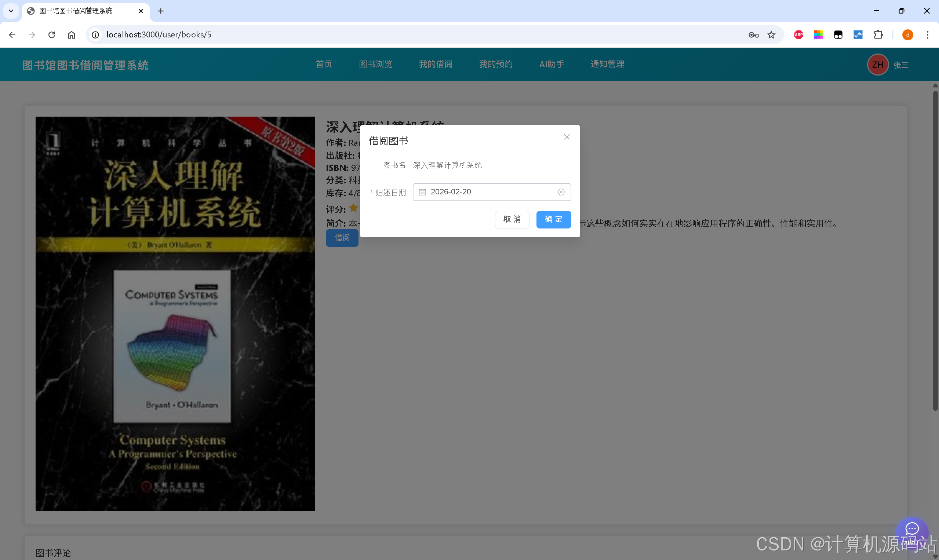939x560 pixels.
Task: Open the tab search dropdown chevron
Action: (x=11, y=11)
